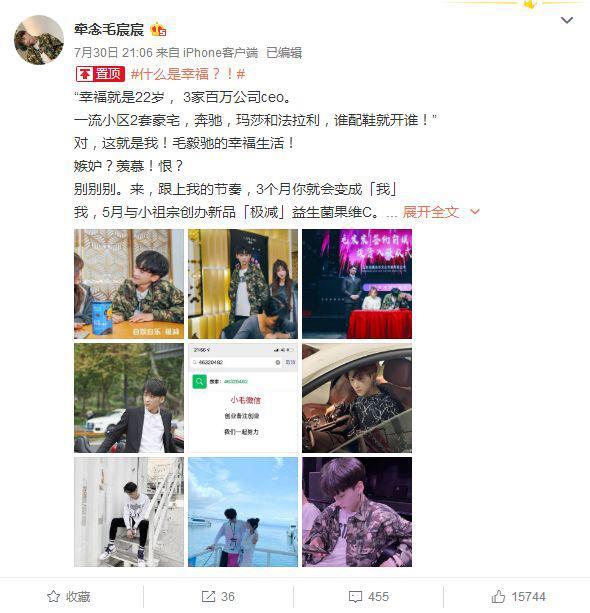Expand full post text via 展开全文
Image resolution: width=590 pixels, height=613 pixels.
tap(430, 212)
